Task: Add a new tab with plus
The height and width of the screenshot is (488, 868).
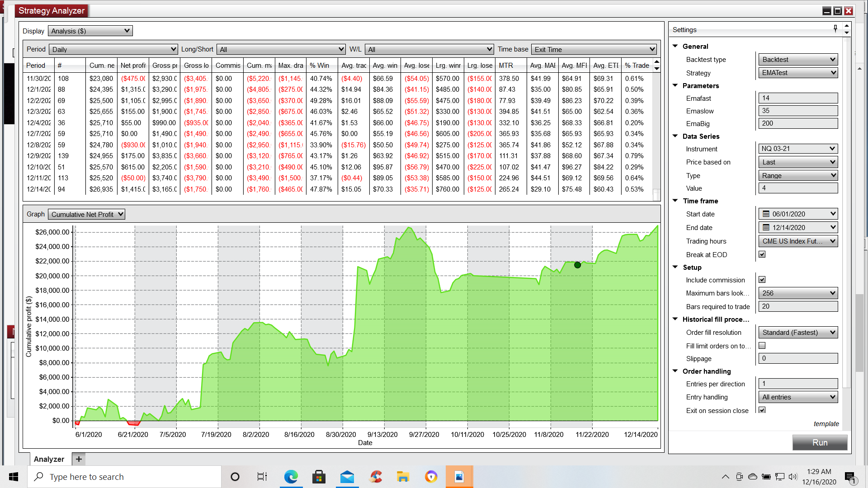Action: [x=79, y=459]
